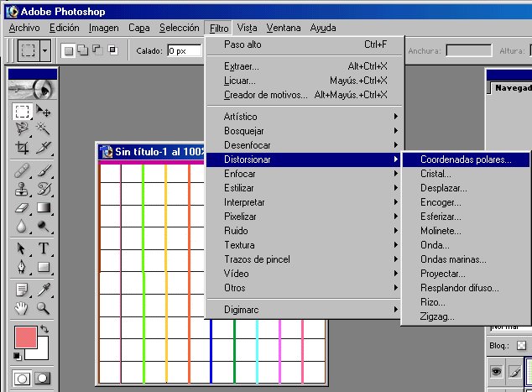Reset default foreground and background colors
The width and height of the screenshot is (532, 392).
point(18,356)
